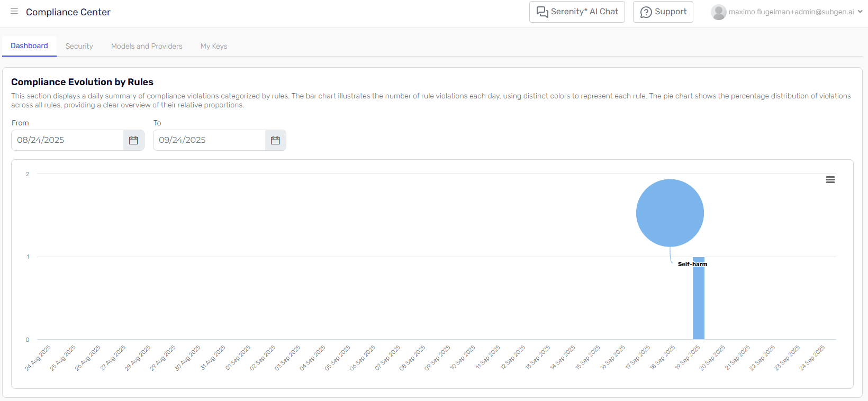The height and width of the screenshot is (401, 868).
Task: Click the user avatar icon
Action: coord(718,12)
